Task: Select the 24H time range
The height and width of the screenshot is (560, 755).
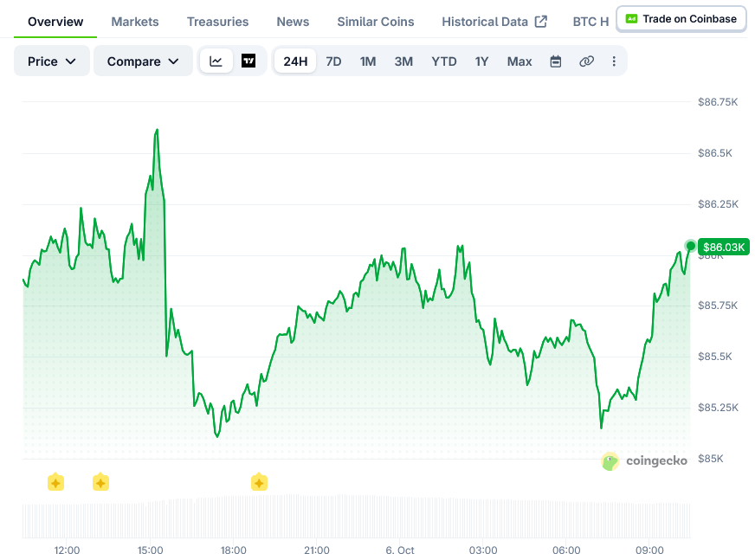Action: pyautogui.click(x=295, y=61)
